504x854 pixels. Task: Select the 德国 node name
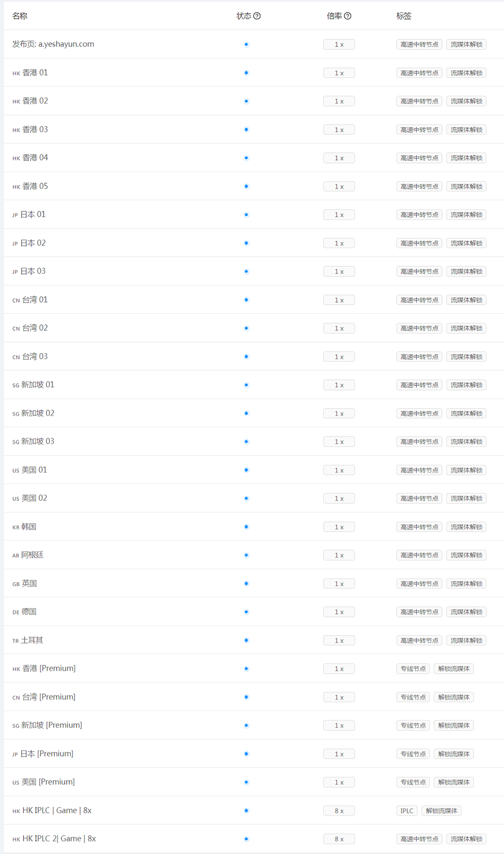click(x=29, y=612)
